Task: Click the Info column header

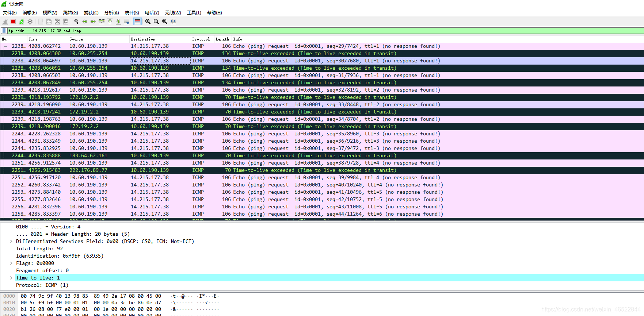Action: point(438,39)
